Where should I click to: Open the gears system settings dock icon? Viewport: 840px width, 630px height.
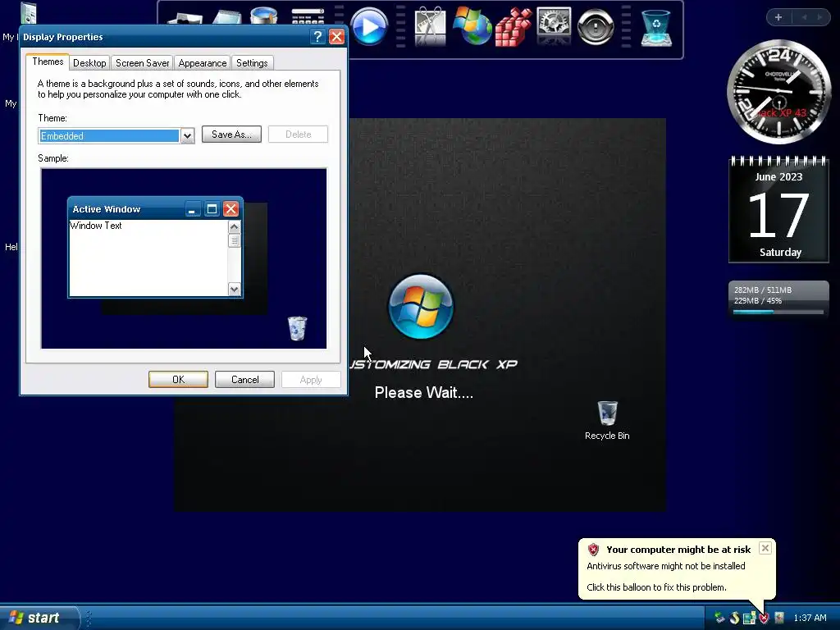pos(554,25)
